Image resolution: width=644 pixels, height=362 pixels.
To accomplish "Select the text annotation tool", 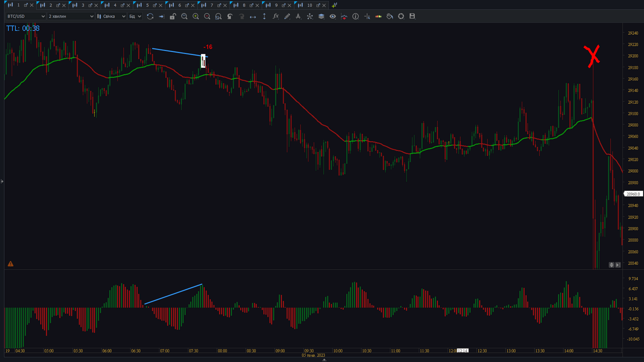I will 298,16.
